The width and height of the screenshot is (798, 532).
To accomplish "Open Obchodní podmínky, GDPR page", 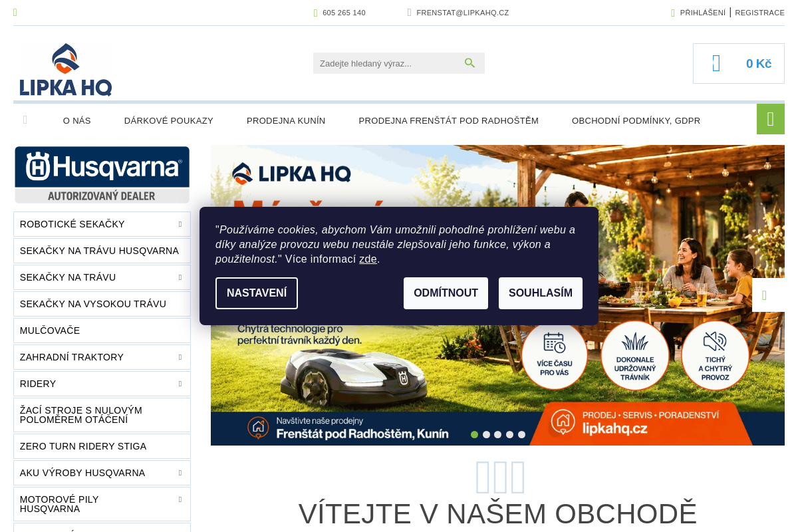I will (636, 120).
